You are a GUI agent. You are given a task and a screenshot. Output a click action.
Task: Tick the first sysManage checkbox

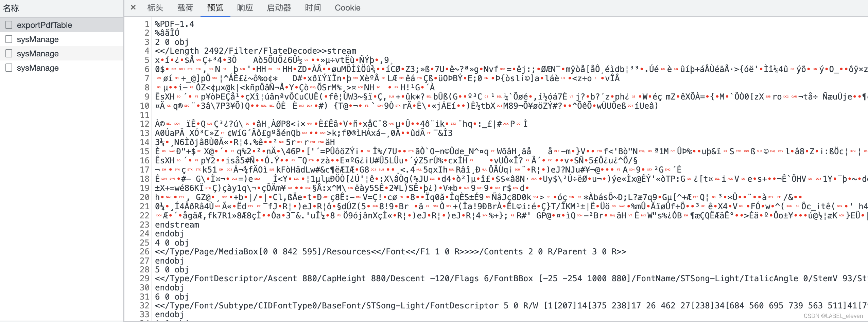pyautogui.click(x=9, y=39)
